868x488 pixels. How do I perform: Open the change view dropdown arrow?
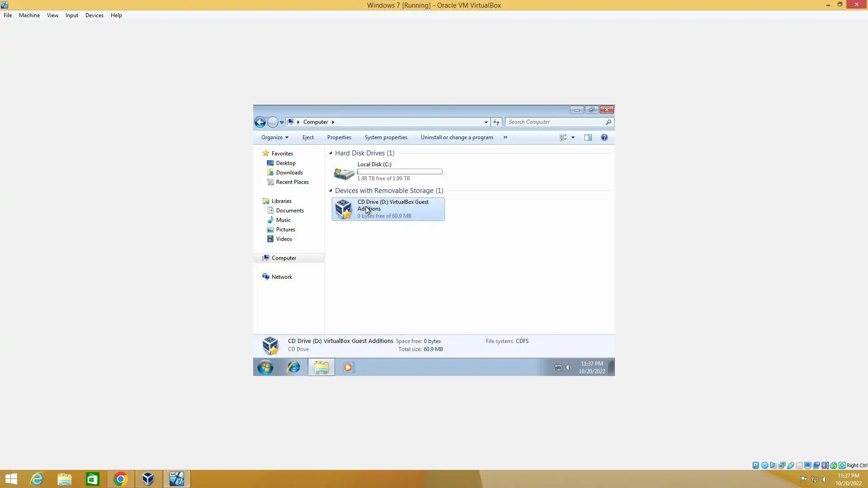573,137
